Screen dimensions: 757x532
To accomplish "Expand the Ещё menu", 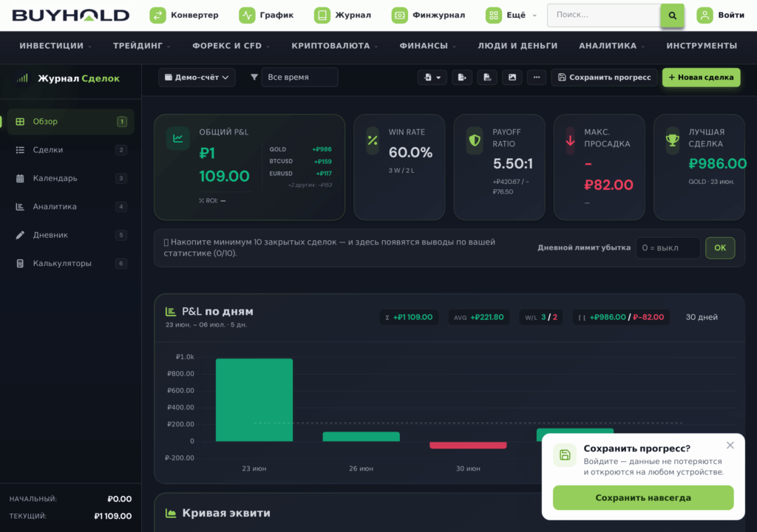I will pyautogui.click(x=511, y=16).
